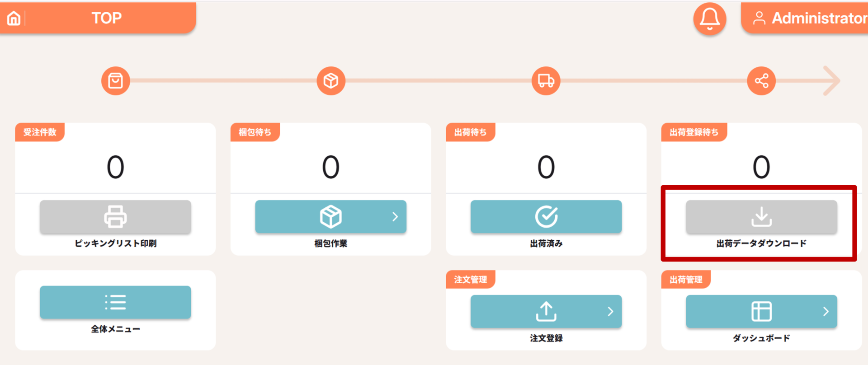Open 梱包作業 via box button

tap(330, 217)
